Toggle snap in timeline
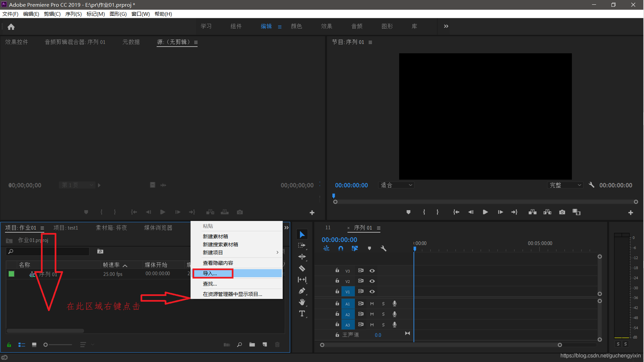 pos(340,248)
